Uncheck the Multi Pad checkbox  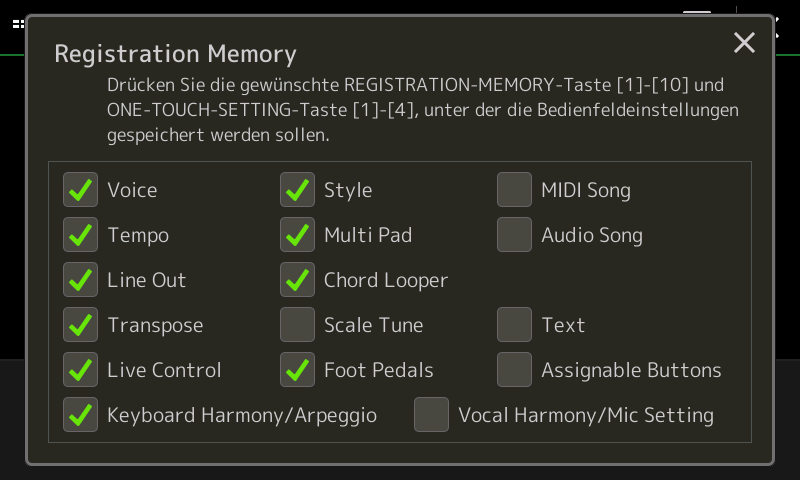[x=297, y=235]
